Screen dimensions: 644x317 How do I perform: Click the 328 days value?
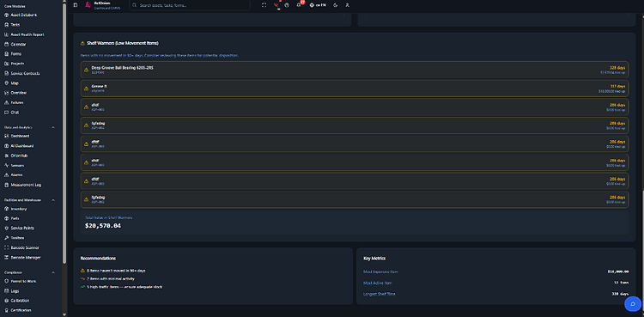(x=617, y=68)
